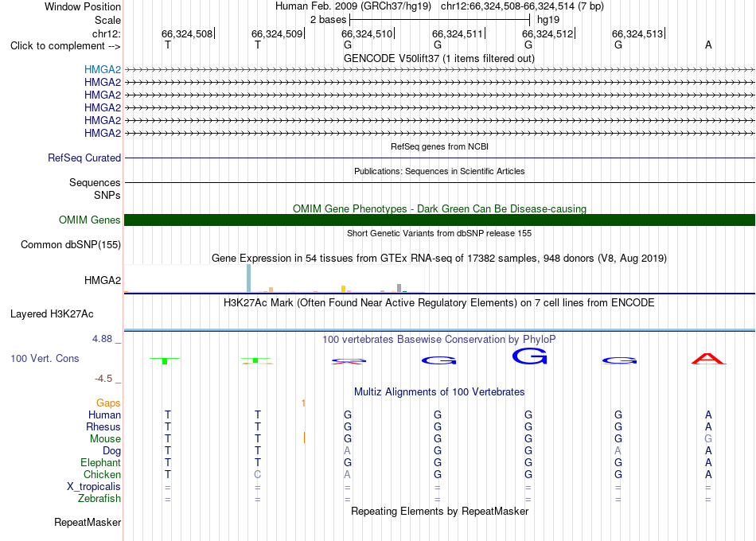The width and height of the screenshot is (756, 541).
Task: Open 'Short Genetic Variants from dbSNP release 155'
Action: [x=439, y=233]
